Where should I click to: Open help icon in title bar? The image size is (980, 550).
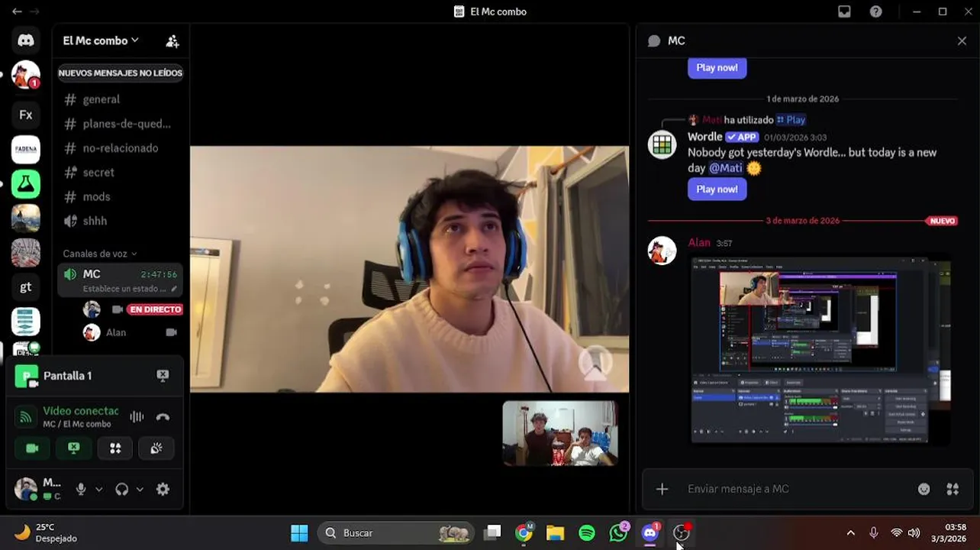pyautogui.click(x=876, y=11)
